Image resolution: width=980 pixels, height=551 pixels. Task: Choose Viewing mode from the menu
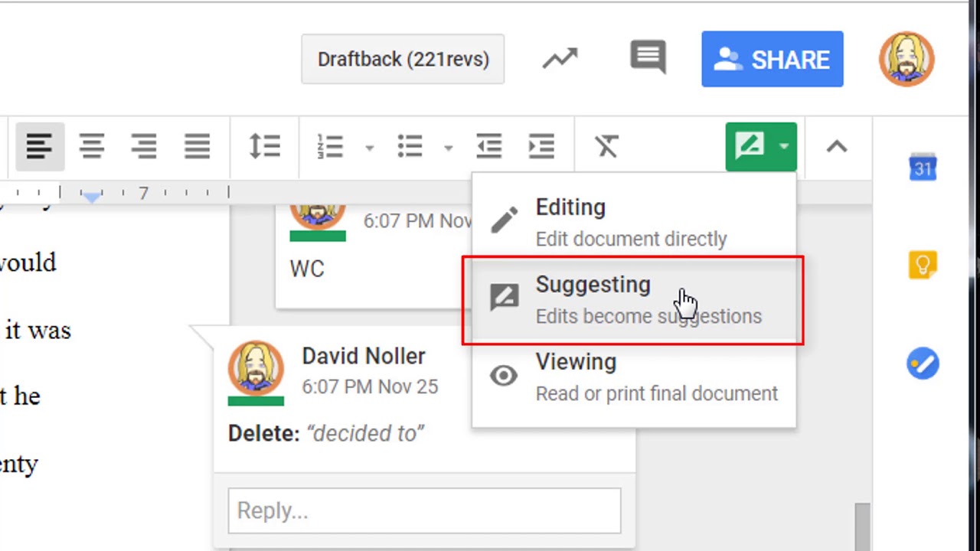633,377
